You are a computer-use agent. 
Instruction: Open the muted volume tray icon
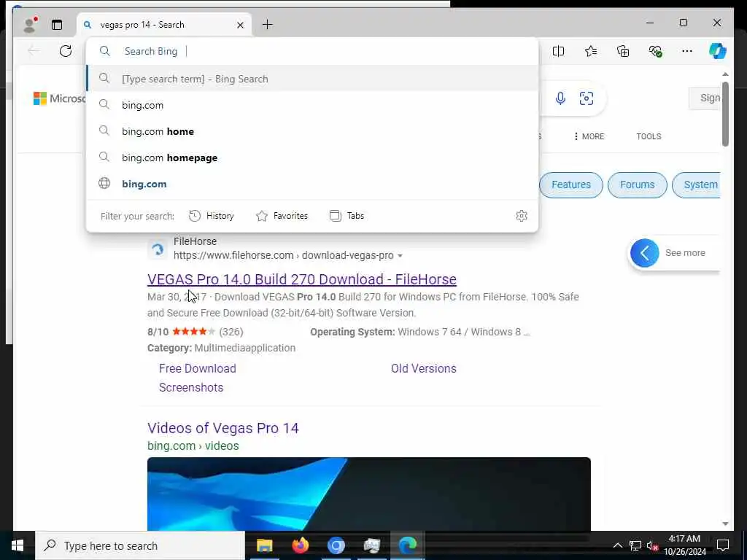[653, 545]
